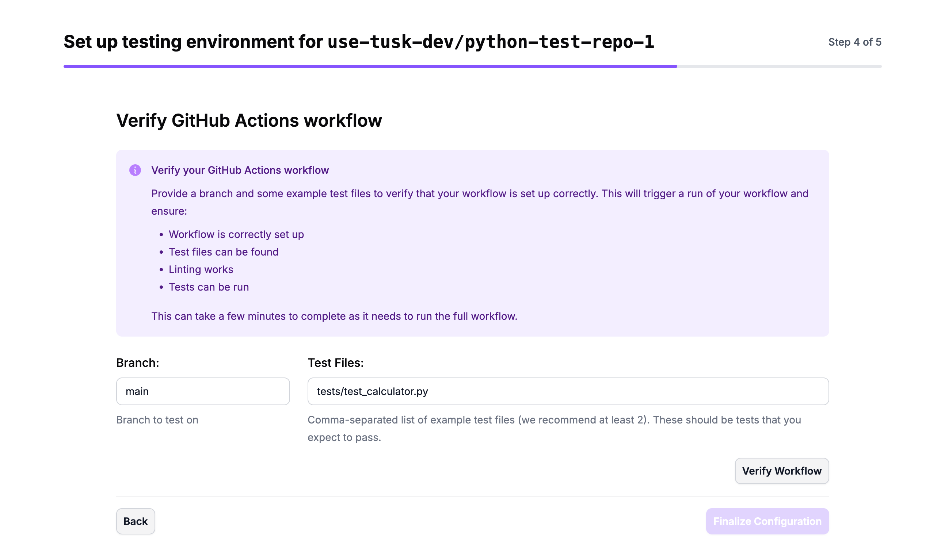Click the 'Linting works' bullet
Screen dimensions: 941x560
pos(201,269)
